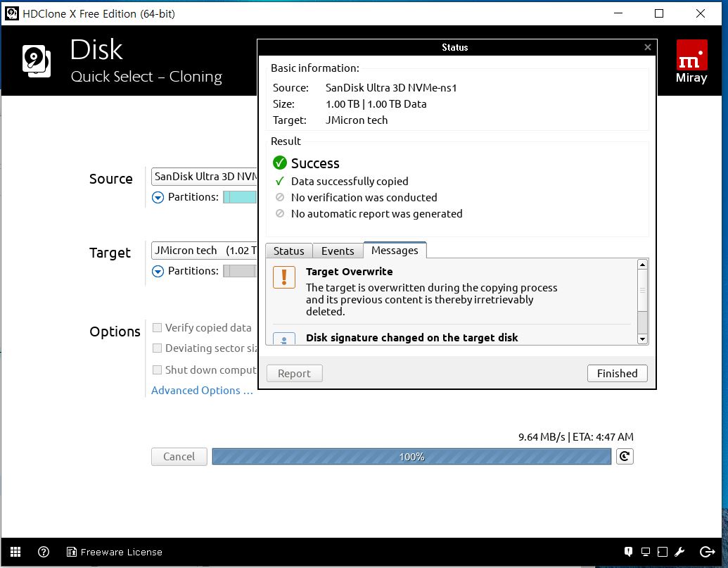Click the Miray logo icon
The image size is (728, 568).
[691, 62]
